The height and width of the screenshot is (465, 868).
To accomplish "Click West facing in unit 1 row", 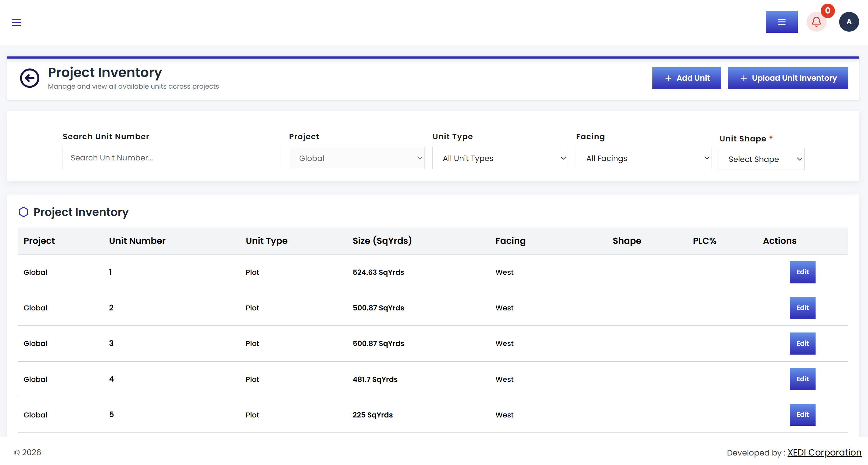I will [x=505, y=272].
